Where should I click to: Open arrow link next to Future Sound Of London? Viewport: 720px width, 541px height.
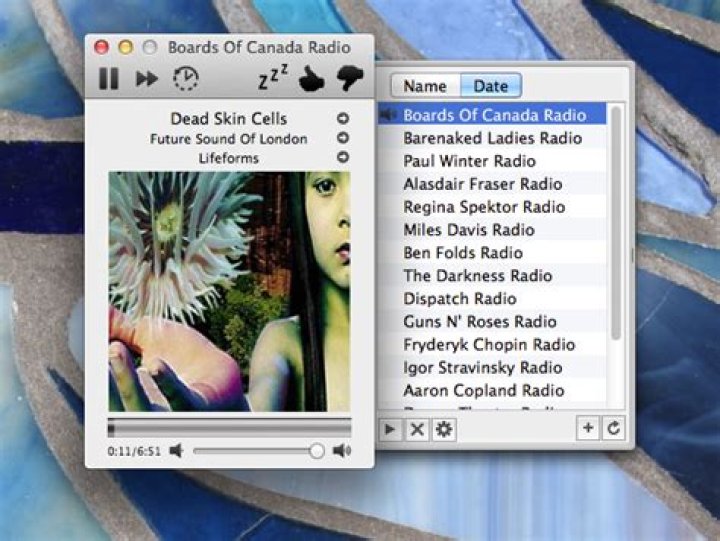coord(343,138)
